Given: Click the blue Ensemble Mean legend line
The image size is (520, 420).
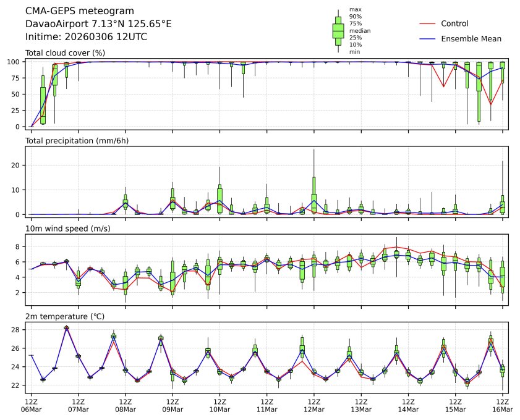Looking at the screenshot, I should tap(428, 39).
